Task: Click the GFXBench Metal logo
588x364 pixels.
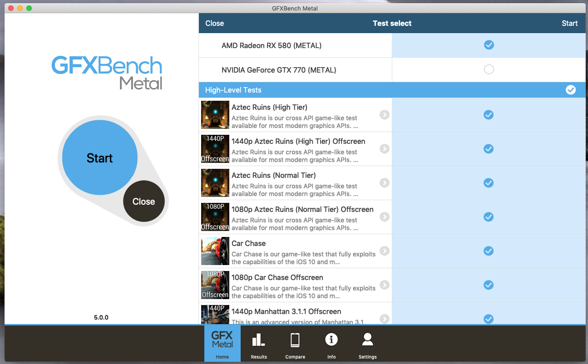Action: coord(107,73)
